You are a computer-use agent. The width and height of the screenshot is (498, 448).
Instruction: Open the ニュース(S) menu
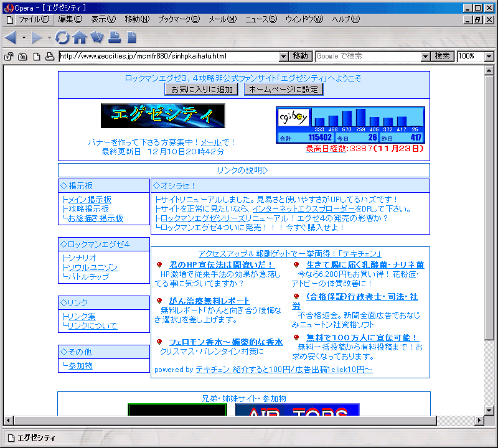tap(261, 20)
